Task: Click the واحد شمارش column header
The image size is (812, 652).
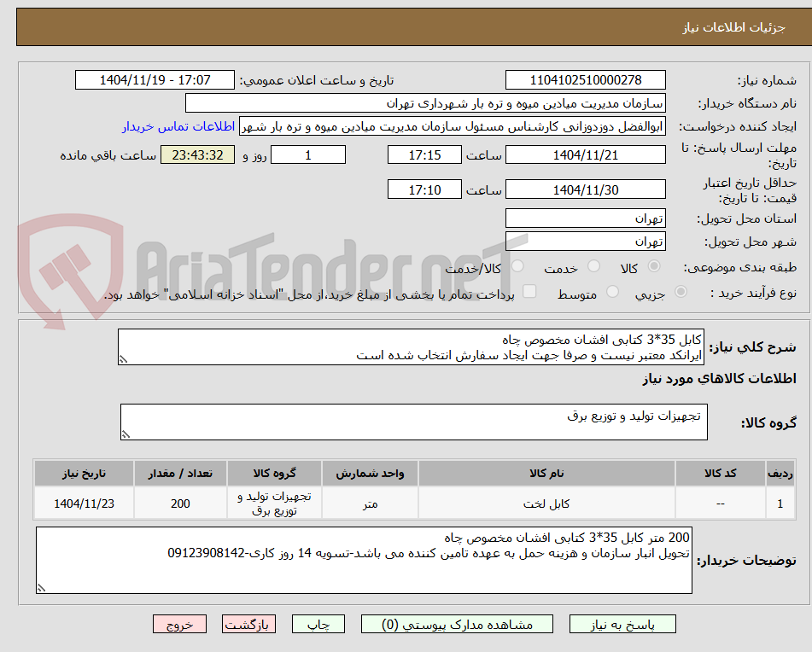Action: 370,474
